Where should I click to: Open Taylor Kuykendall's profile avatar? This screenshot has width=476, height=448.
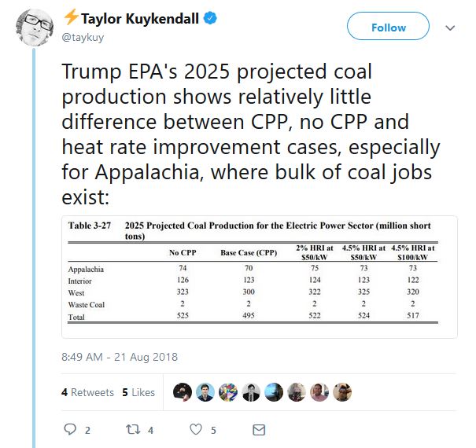click(x=35, y=28)
